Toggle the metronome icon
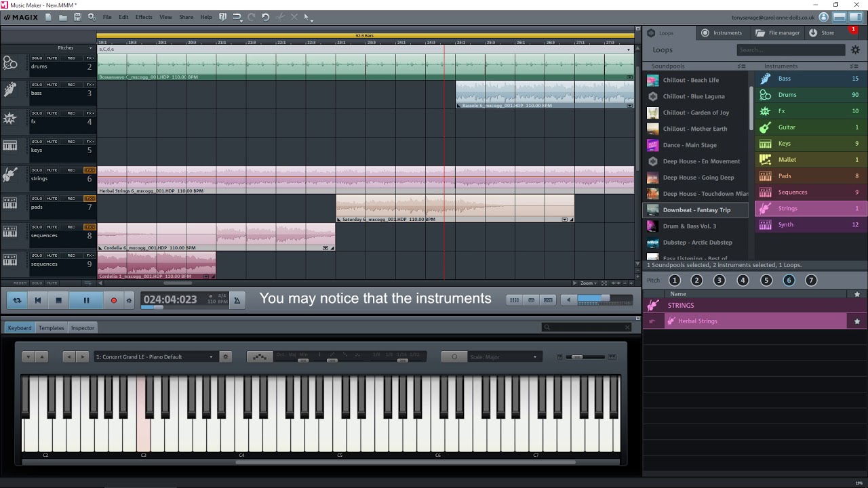The image size is (868, 488). [x=237, y=300]
